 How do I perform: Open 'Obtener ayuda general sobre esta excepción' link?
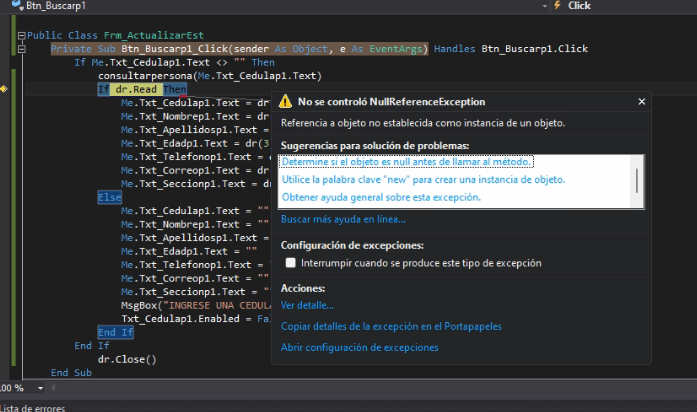coord(381,197)
